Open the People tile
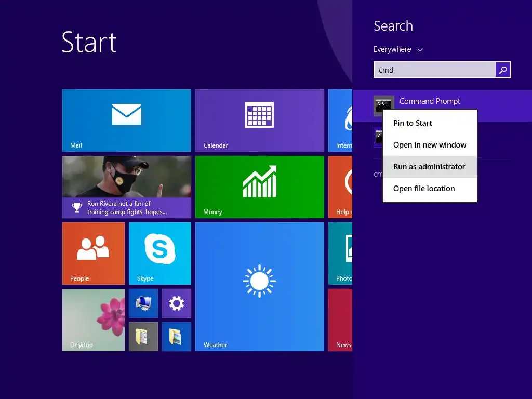 pos(94,254)
